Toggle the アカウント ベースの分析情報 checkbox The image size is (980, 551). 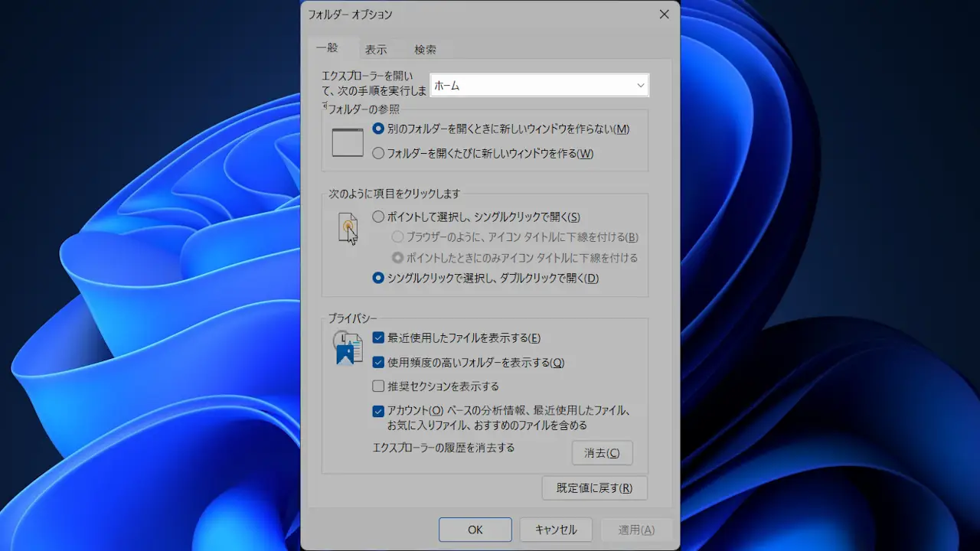click(378, 411)
